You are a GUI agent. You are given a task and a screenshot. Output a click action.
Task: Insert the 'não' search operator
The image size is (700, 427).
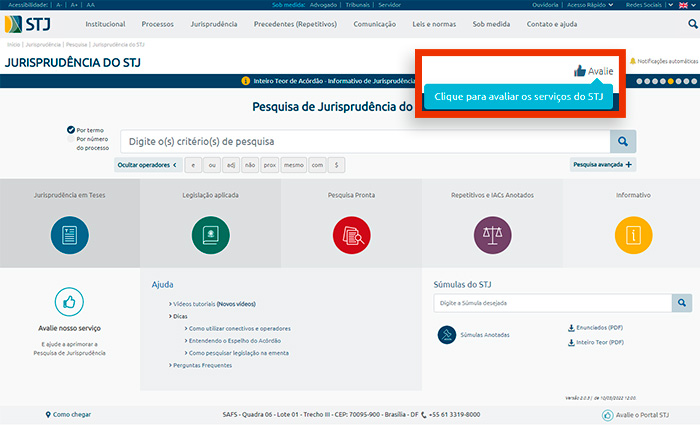tap(250, 165)
